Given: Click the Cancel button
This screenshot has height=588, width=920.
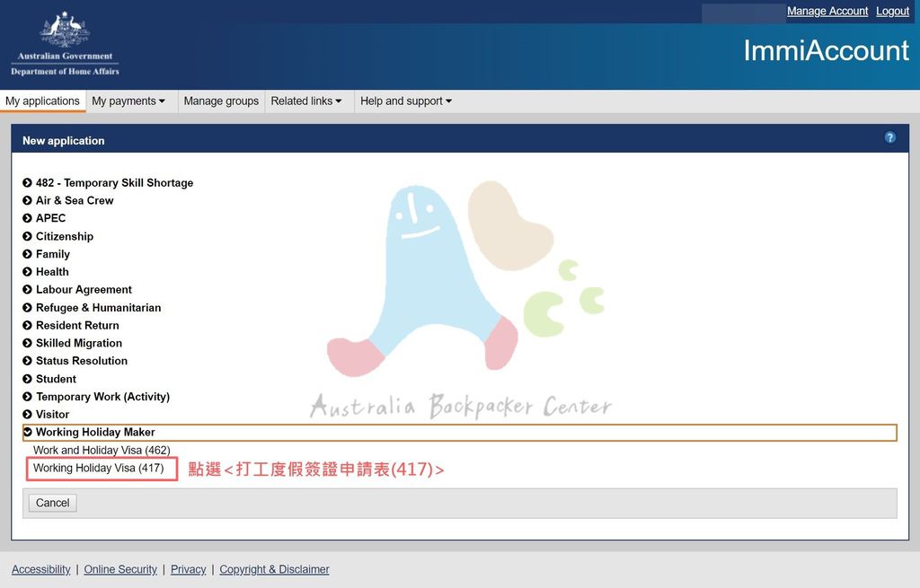Looking at the screenshot, I should [53, 503].
